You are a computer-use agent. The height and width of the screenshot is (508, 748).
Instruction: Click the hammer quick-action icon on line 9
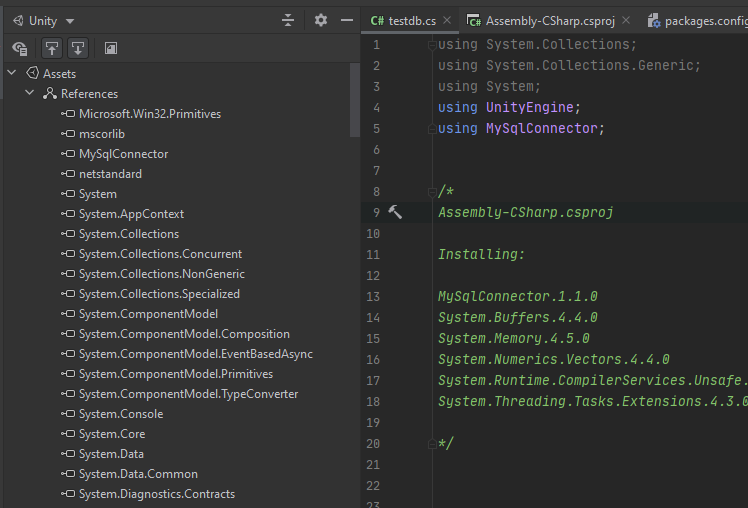pos(395,212)
